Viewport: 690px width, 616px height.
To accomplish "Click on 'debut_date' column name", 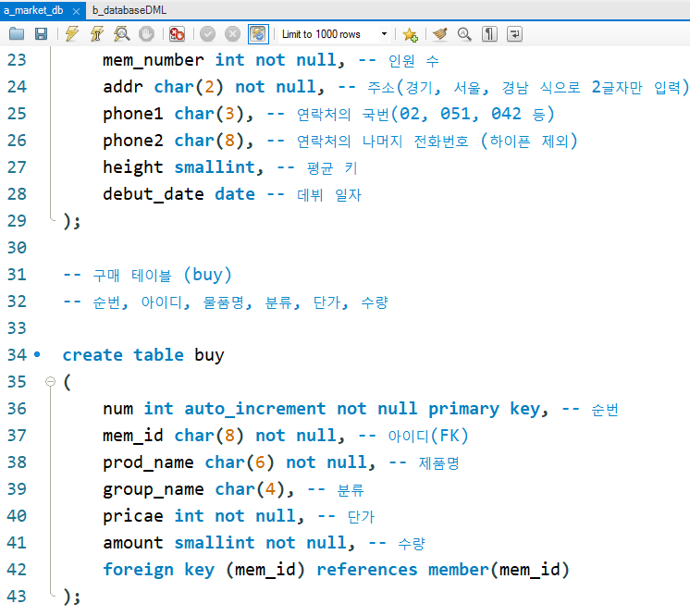I will (154, 194).
